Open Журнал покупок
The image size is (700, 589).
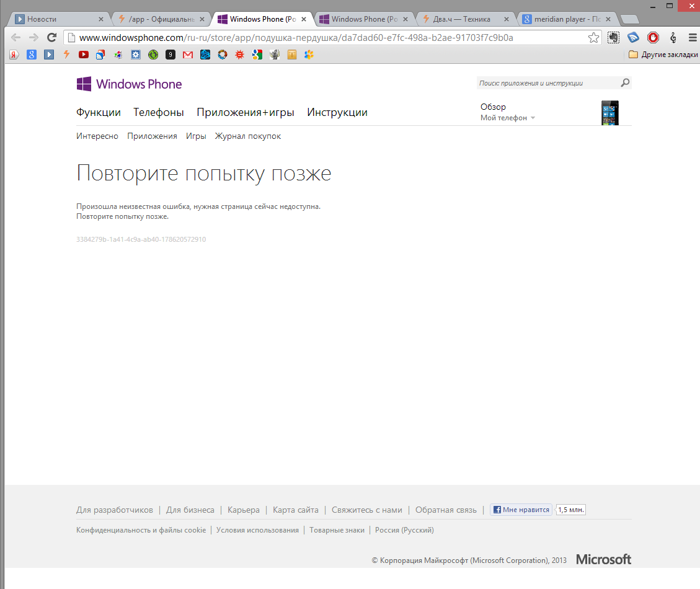click(x=248, y=136)
